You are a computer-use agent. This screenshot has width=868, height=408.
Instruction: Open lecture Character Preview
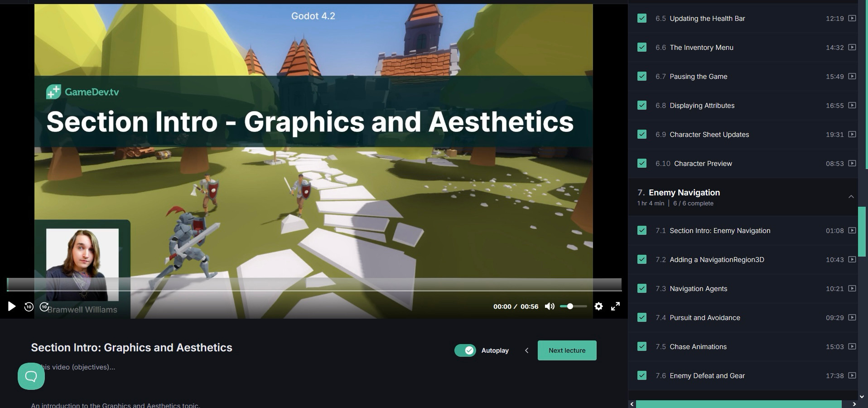click(703, 164)
